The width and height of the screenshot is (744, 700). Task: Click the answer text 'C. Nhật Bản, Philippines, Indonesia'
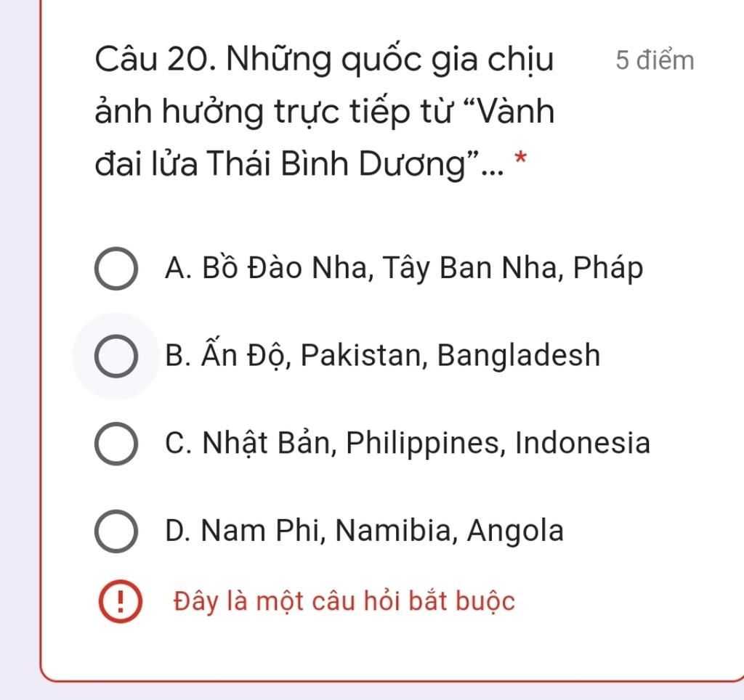[x=407, y=444]
